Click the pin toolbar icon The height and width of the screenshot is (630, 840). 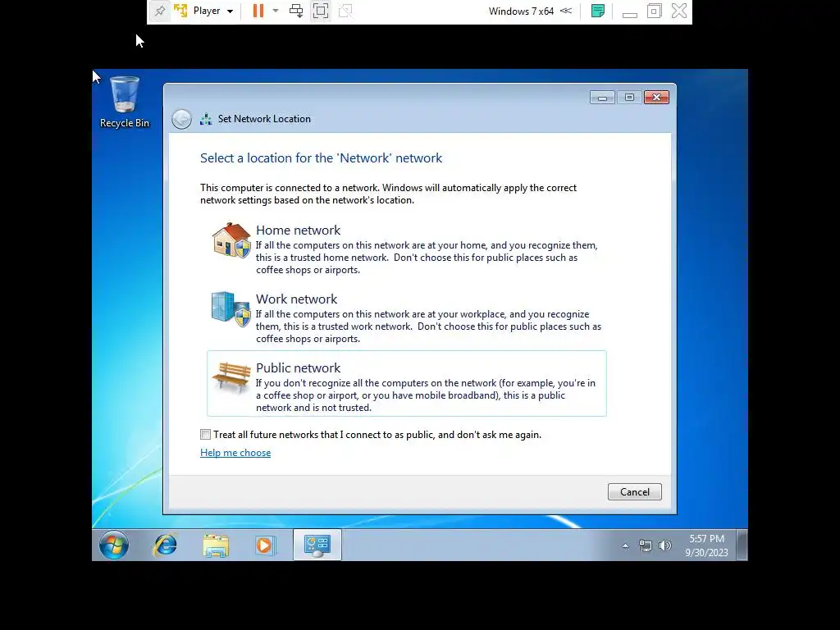click(160, 11)
